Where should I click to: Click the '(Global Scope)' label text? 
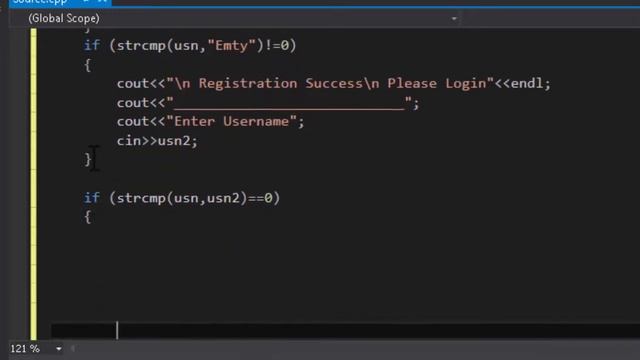[64, 18]
